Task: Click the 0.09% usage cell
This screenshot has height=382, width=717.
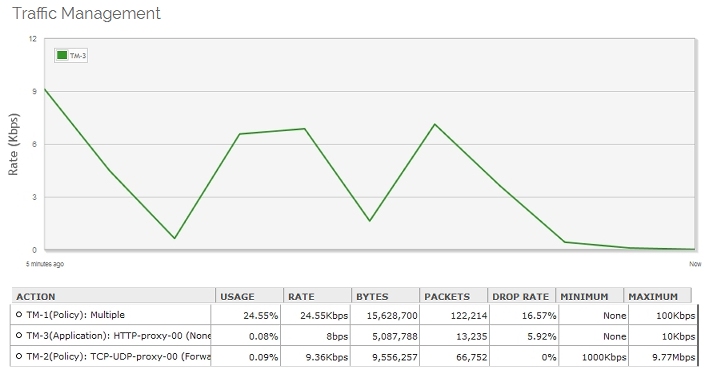Action: [246, 357]
